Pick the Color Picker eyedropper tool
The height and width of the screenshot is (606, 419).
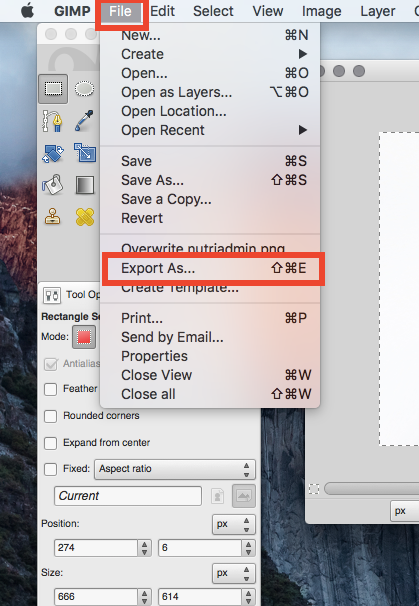pos(84,121)
